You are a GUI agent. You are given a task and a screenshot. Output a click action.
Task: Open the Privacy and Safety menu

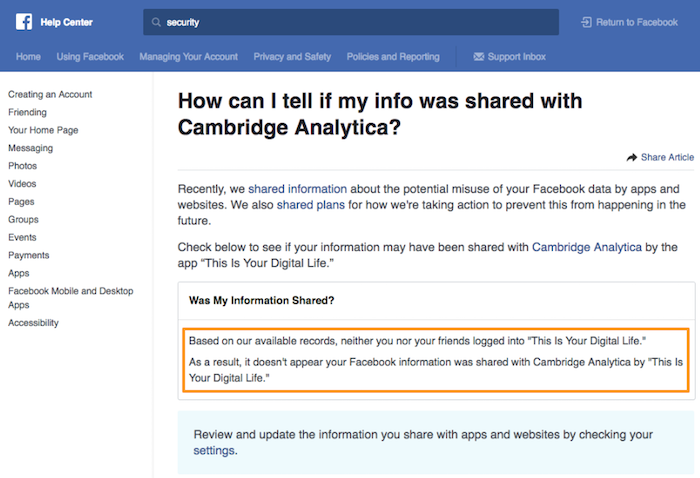click(x=292, y=57)
